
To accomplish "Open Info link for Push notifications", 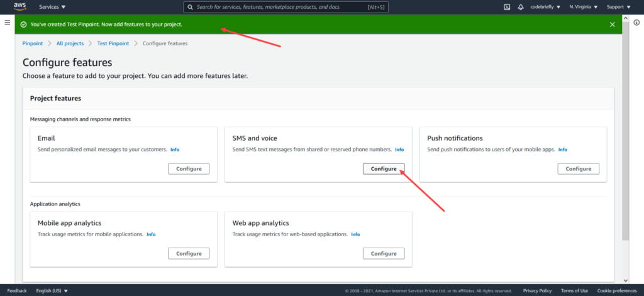I will pyautogui.click(x=563, y=150).
